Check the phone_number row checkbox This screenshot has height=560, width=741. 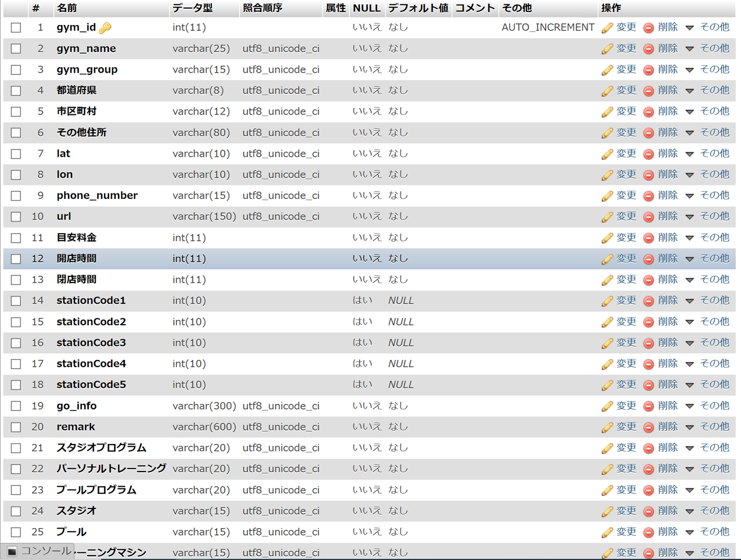tap(16, 196)
